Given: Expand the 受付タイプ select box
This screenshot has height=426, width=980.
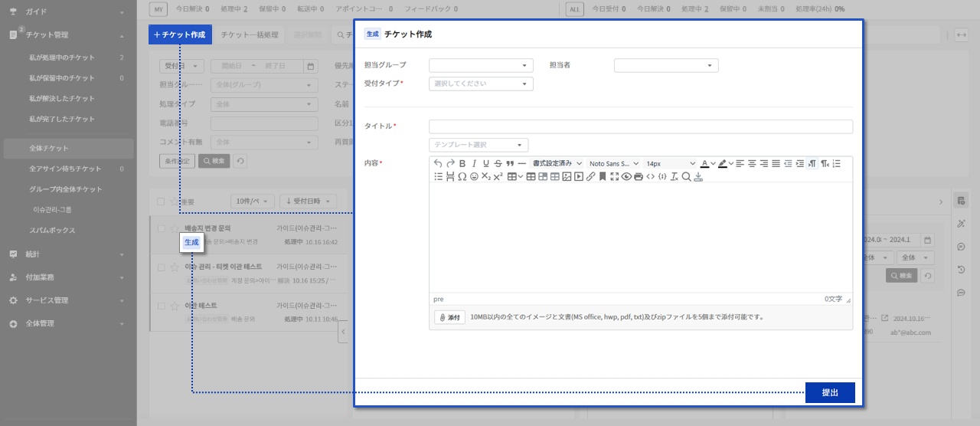Looking at the screenshot, I should [x=481, y=84].
